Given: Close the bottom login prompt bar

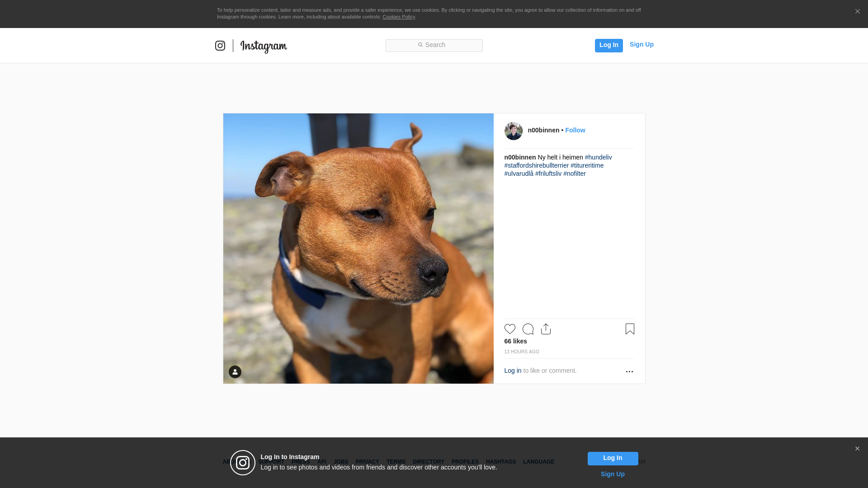Looking at the screenshot, I should point(857,449).
